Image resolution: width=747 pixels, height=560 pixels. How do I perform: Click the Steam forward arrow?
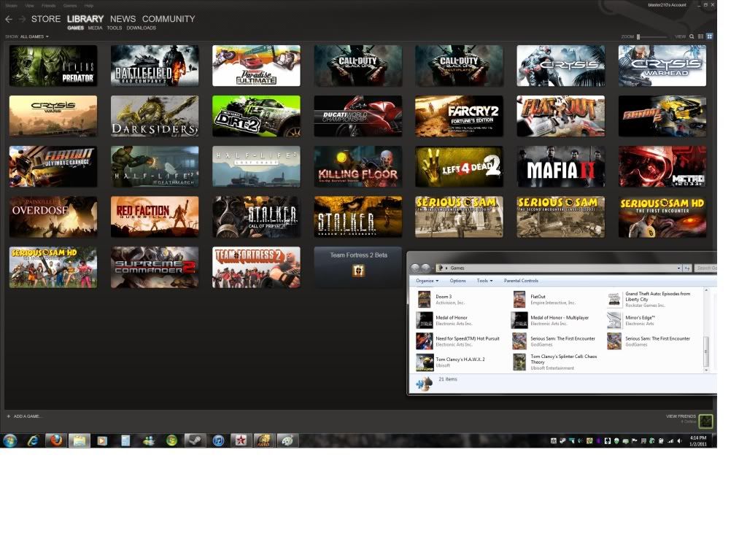[22, 19]
